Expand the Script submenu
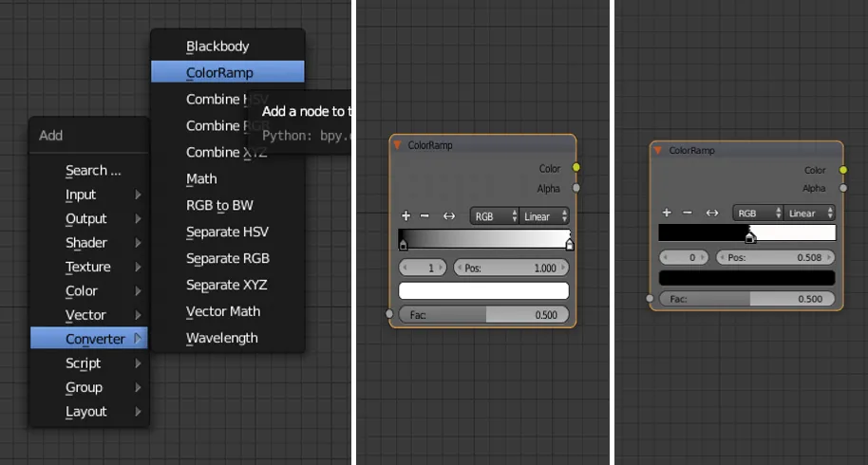The width and height of the screenshot is (868, 465). [x=89, y=363]
